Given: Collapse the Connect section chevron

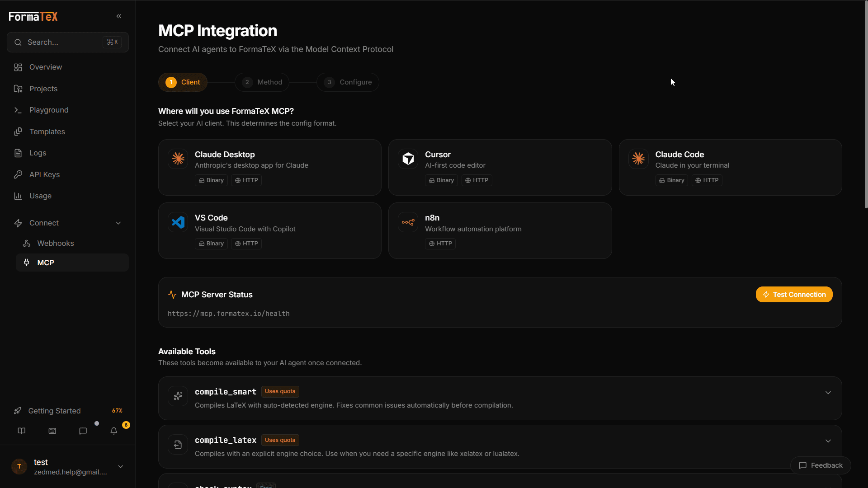Looking at the screenshot, I should click(118, 223).
